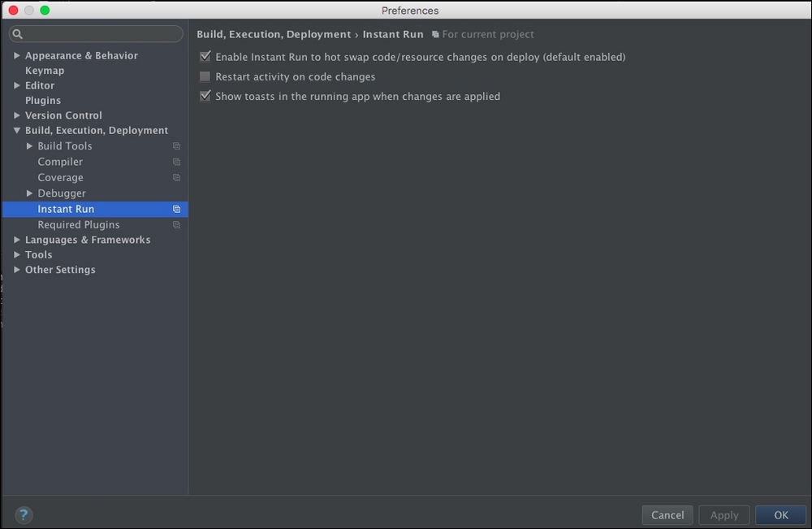Select Plugins in the settings list
This screenshot has height=529, width=812.
click(43, 101)
